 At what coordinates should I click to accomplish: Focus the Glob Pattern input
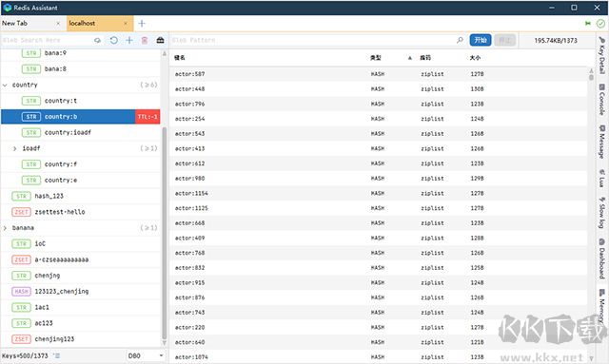coord(313,40)
